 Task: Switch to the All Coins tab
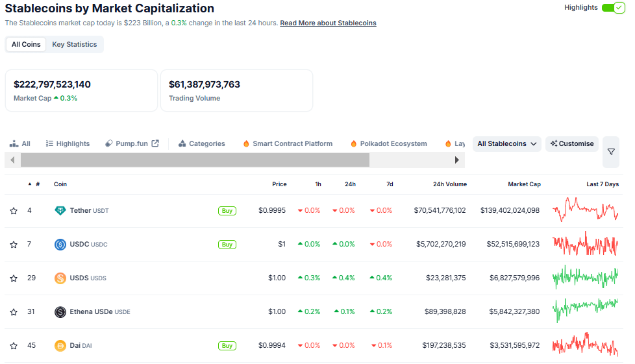point(26,45)
